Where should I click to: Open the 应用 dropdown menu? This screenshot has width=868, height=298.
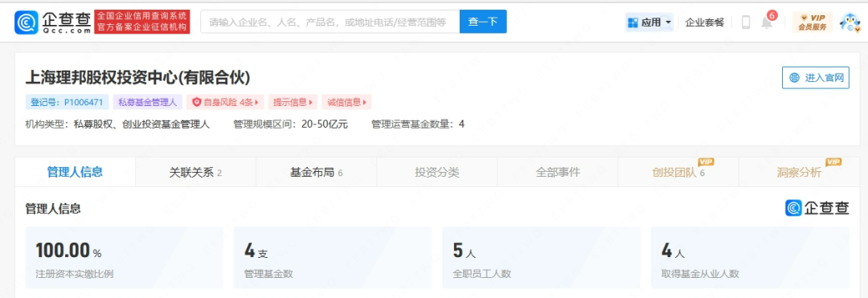(x=649, y=22)
